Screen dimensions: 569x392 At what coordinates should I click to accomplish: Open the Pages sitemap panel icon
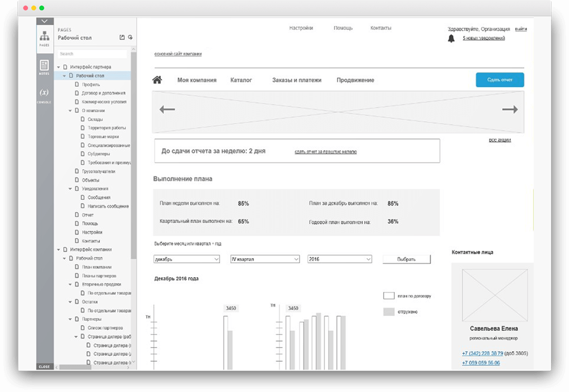click(44, 37)
